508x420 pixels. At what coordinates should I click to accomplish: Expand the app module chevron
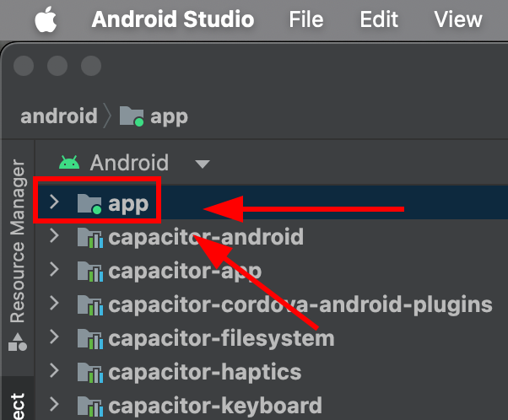click(x=55, y=202)
